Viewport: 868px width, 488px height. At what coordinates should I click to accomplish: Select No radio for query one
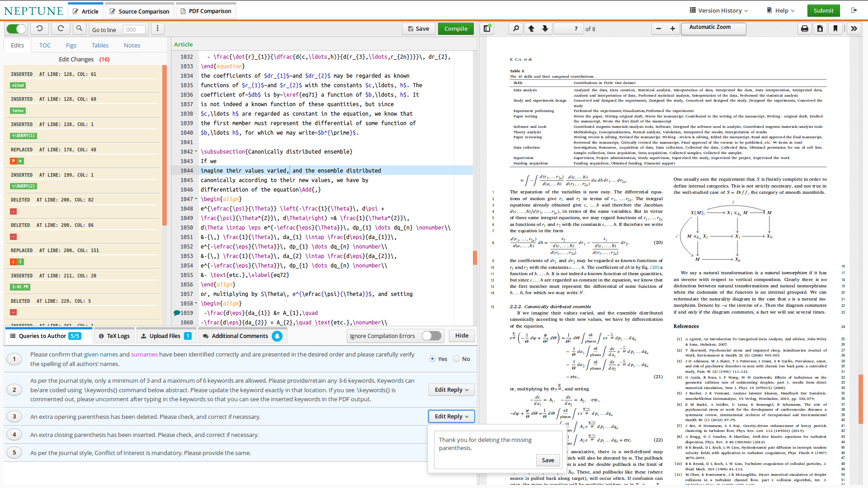(457, 359)
